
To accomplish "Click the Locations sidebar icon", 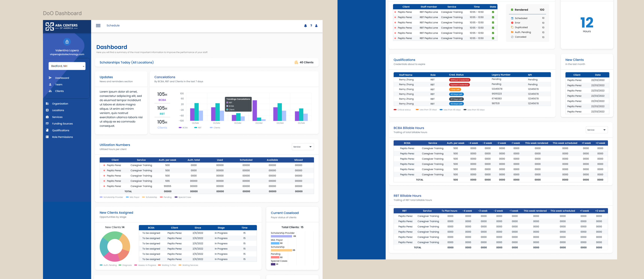I will (x=47, y=110).
